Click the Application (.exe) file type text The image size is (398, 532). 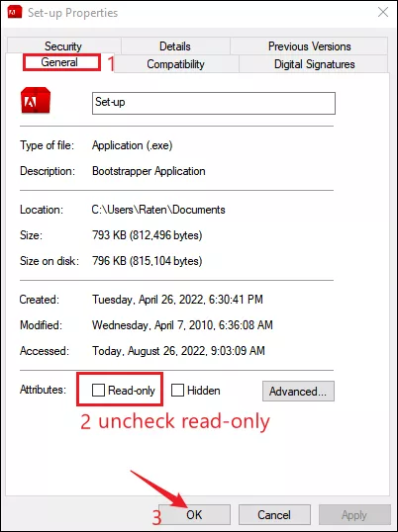pyautogui.click(x=133, y=145)
